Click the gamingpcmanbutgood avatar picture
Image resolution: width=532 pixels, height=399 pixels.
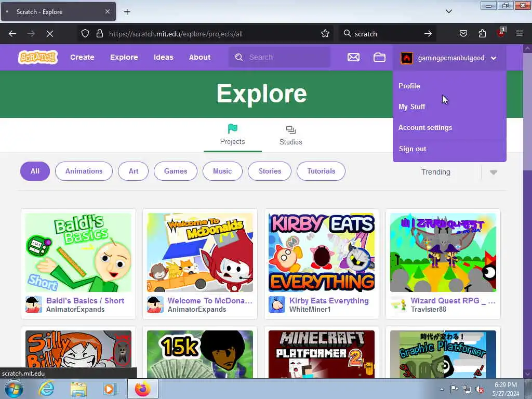pos(406,58)
